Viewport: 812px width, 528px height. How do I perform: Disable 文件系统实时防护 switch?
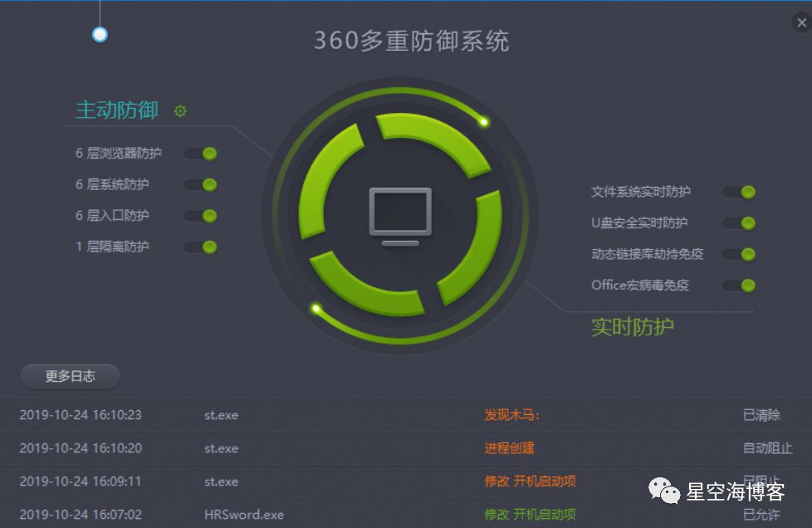tap(740, 192)
